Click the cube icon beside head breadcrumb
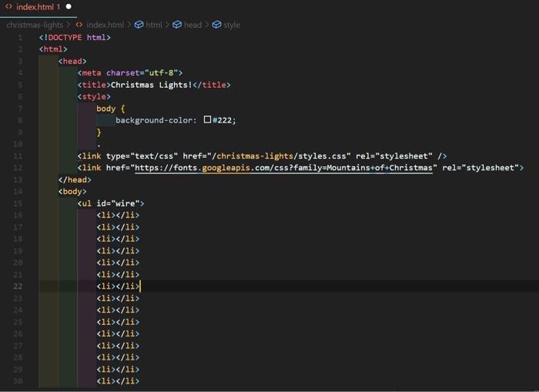This screenshot has width=539, height=392. [x=177, y=25]
